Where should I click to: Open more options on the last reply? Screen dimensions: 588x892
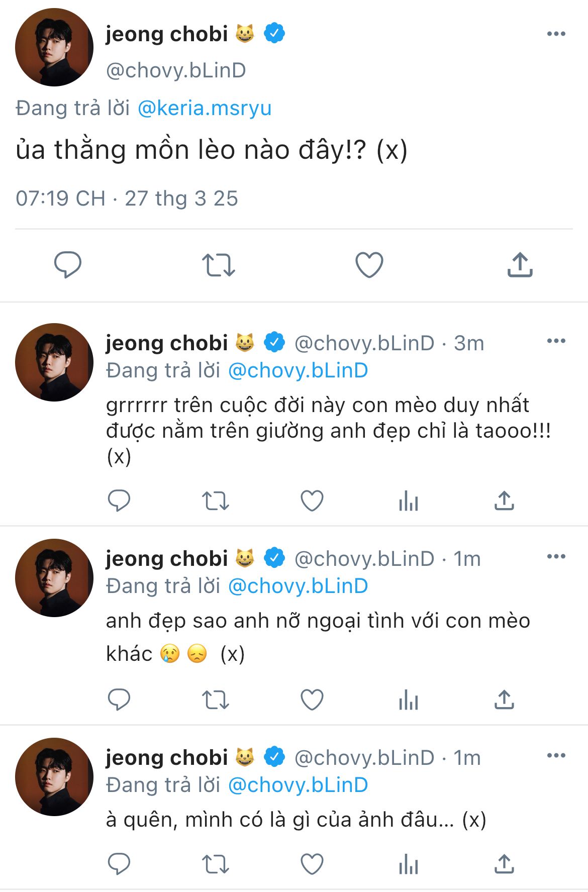point(556,756)
